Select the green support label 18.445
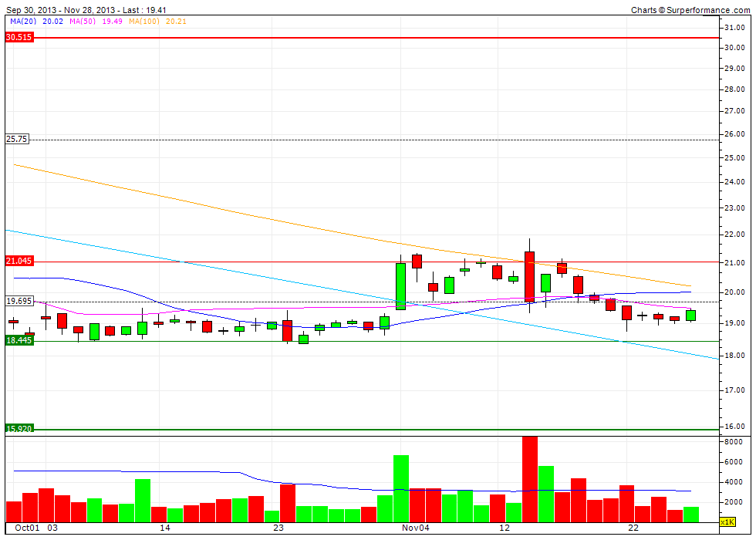 tap(21, 340)
